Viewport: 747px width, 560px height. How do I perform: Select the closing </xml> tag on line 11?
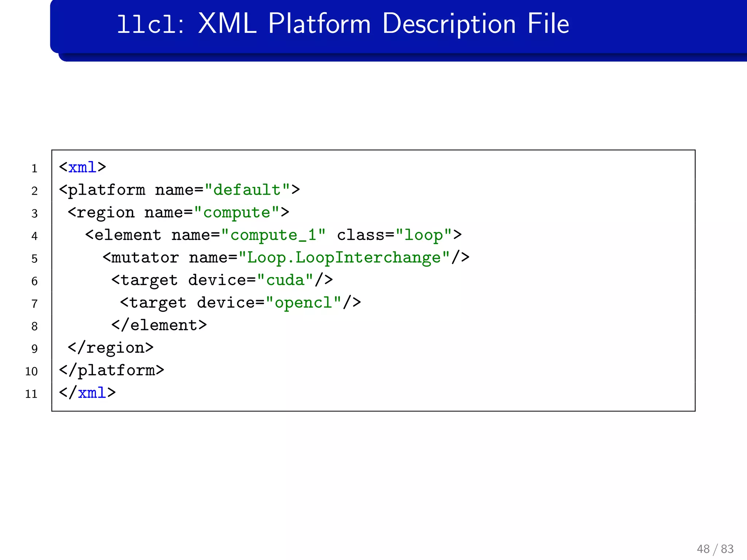click(x=87, y=393)
